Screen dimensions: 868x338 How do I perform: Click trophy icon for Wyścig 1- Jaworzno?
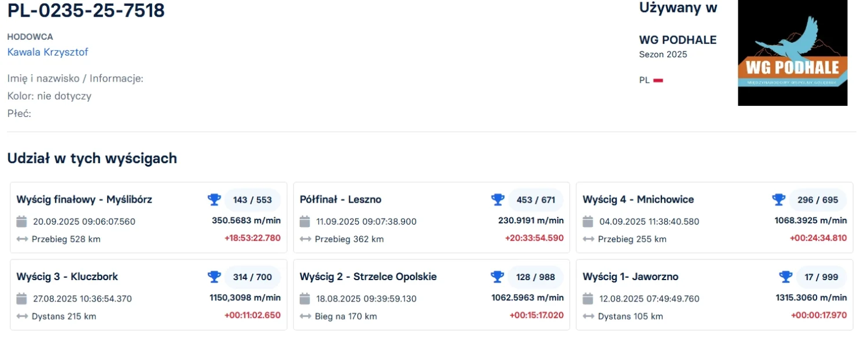pos(785,277)
